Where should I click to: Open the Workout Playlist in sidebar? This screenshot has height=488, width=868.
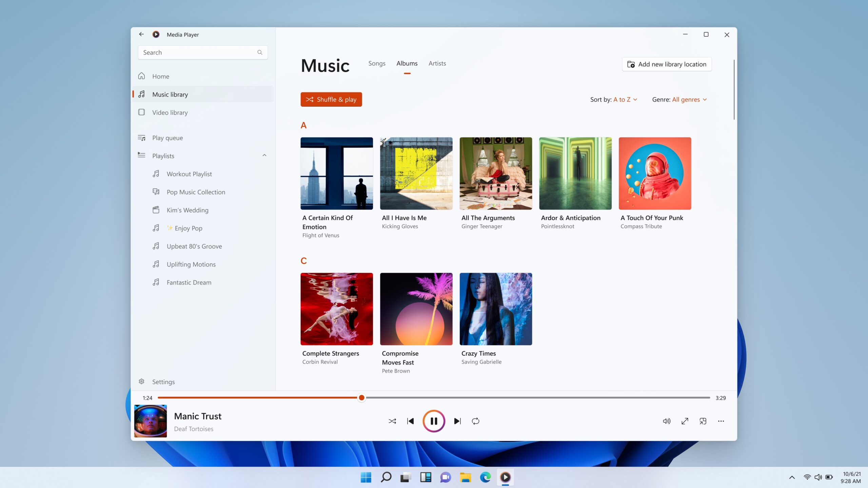[x=189, y=174]
